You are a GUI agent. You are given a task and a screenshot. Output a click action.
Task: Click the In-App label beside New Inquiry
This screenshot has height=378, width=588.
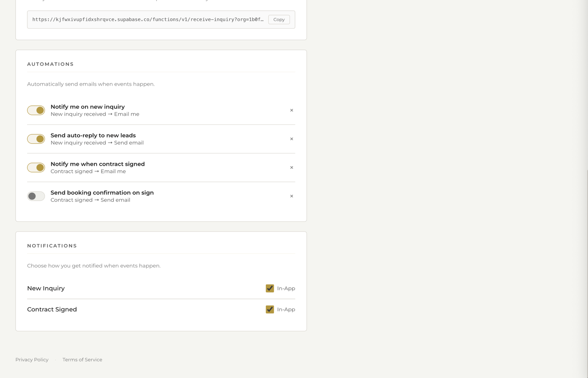point(286,288)
